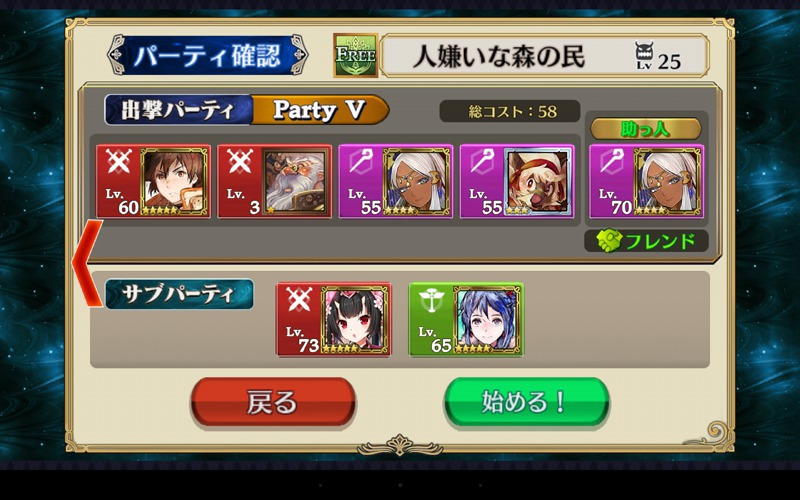
Task: Open the Party V selector tab
Action: pos(320,110)
